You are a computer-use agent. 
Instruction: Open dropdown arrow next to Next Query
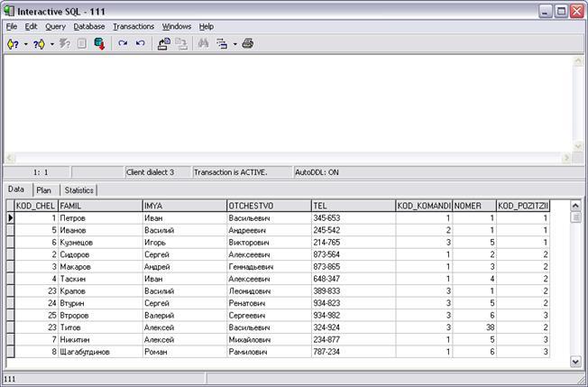point(52,43)
